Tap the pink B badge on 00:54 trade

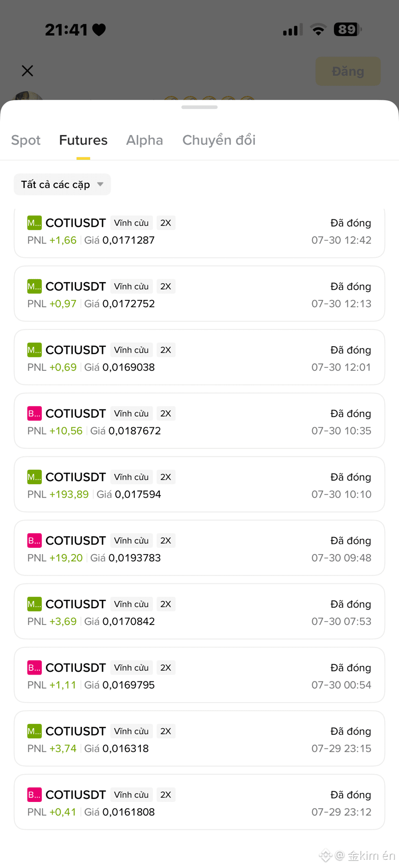(34, 667)
